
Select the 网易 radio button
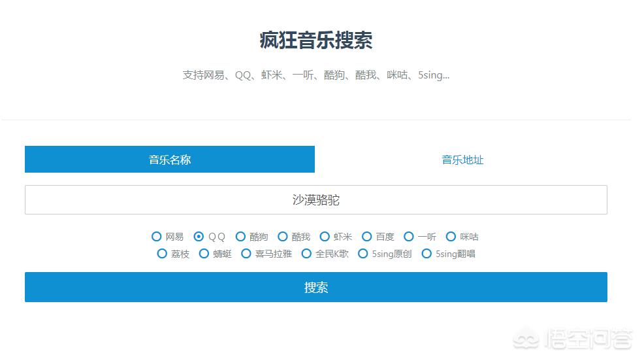[156, 237]
